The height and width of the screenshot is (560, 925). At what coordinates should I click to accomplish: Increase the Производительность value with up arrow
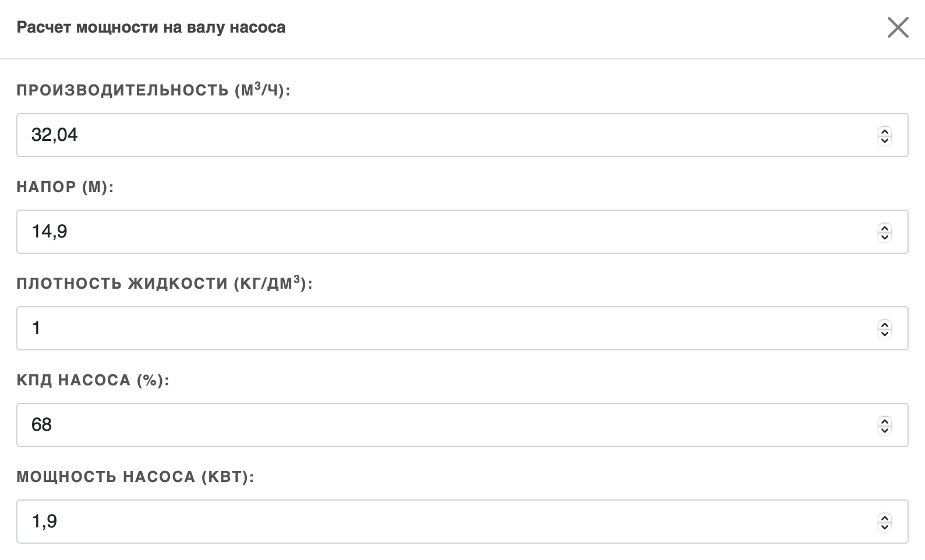pyautogui.click(x=884, y=131)
